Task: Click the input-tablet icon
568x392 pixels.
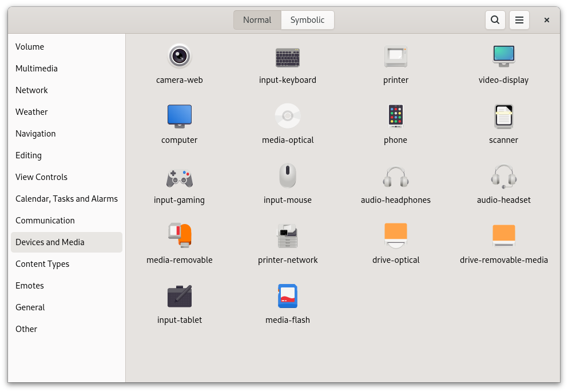Action: 179,297
